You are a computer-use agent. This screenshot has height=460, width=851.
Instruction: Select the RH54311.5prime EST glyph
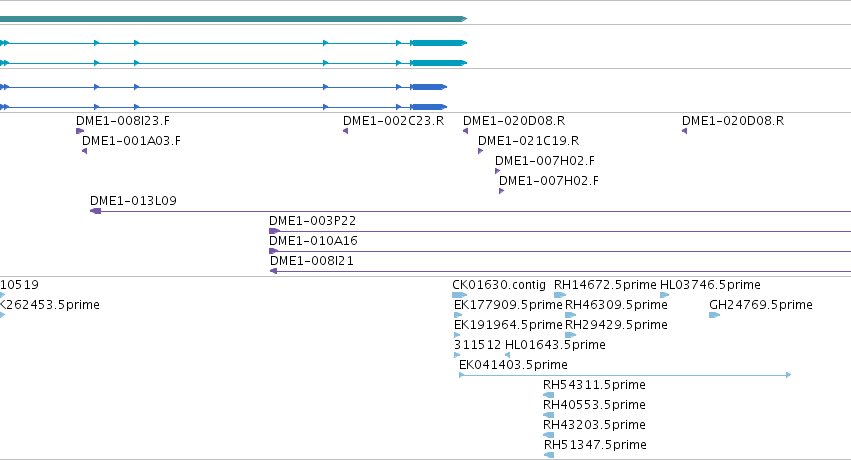(548, 395)
